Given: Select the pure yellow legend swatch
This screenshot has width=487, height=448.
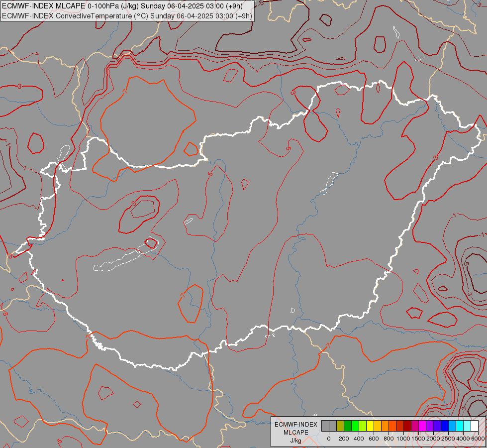Looking at the screenshot, I should tap(370, 426).
